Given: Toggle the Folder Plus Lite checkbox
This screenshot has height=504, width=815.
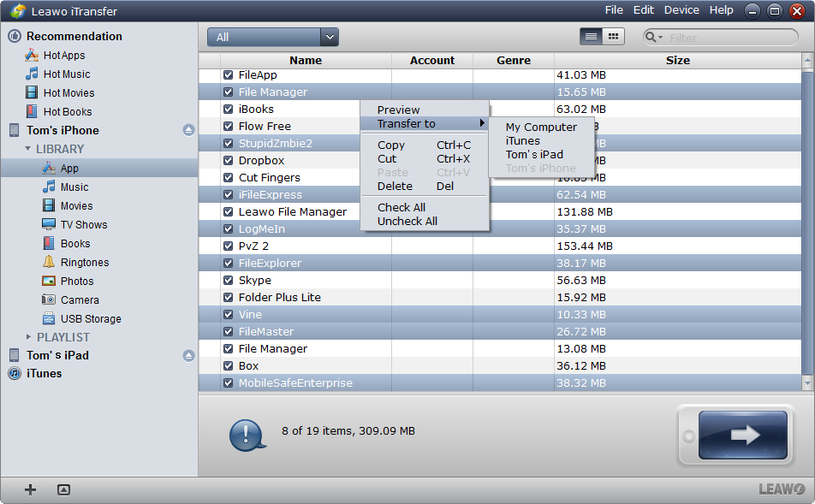Looking at the screenshot, I should pos(228,297).
